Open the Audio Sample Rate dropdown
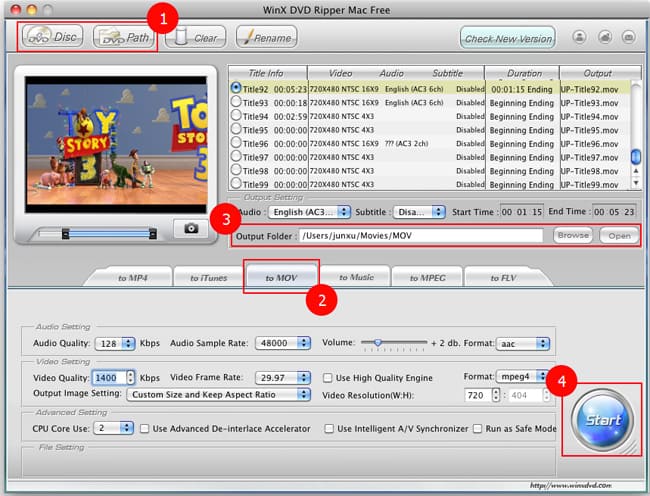 tap(283, 343)
